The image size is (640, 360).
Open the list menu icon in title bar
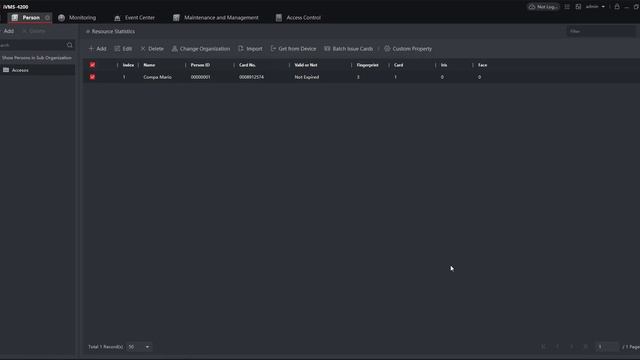pos(567,7)
